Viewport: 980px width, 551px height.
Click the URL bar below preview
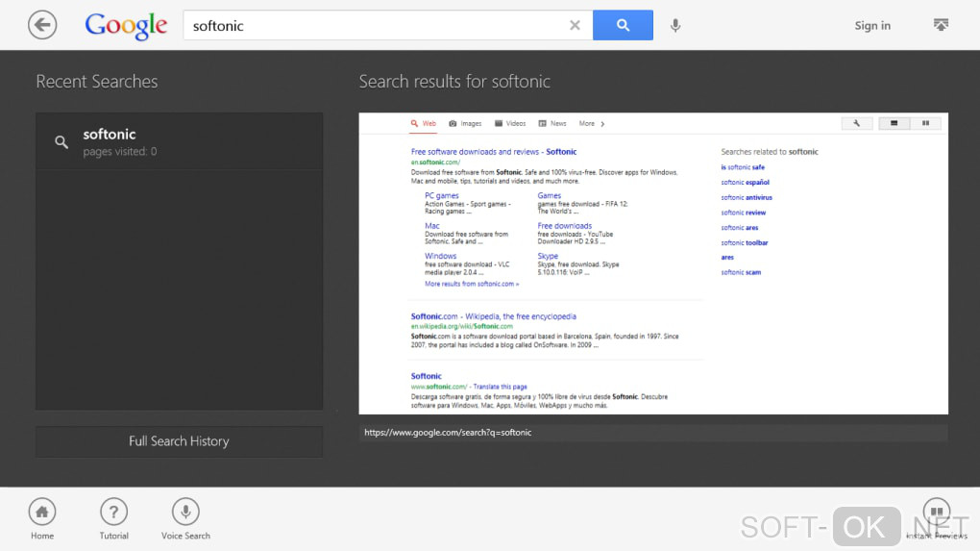tap(653, 433)
